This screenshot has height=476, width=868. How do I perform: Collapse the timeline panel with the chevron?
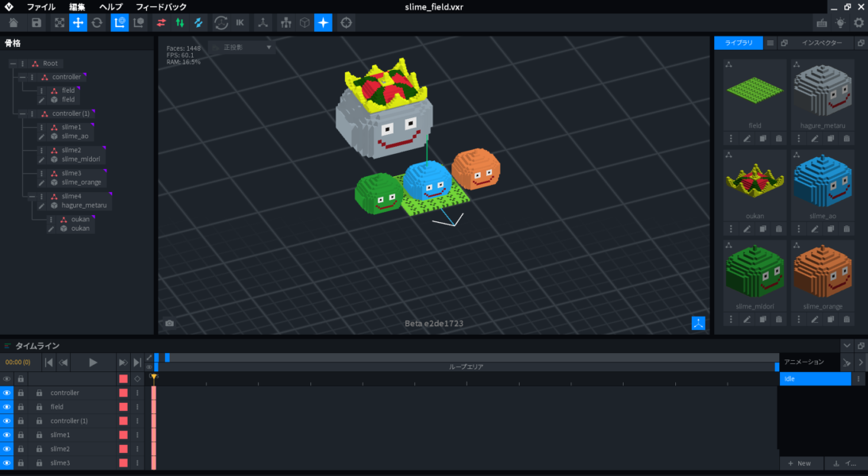tap(847, 346)
